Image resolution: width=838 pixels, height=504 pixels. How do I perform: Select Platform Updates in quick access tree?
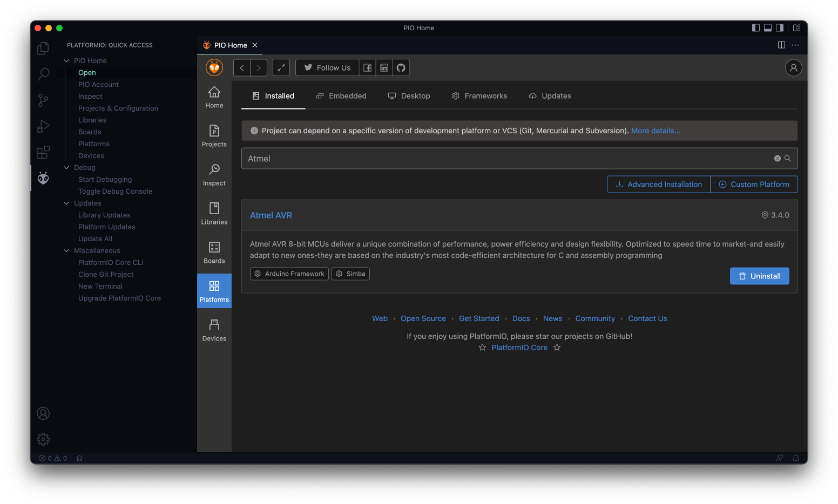coord(107,227)
